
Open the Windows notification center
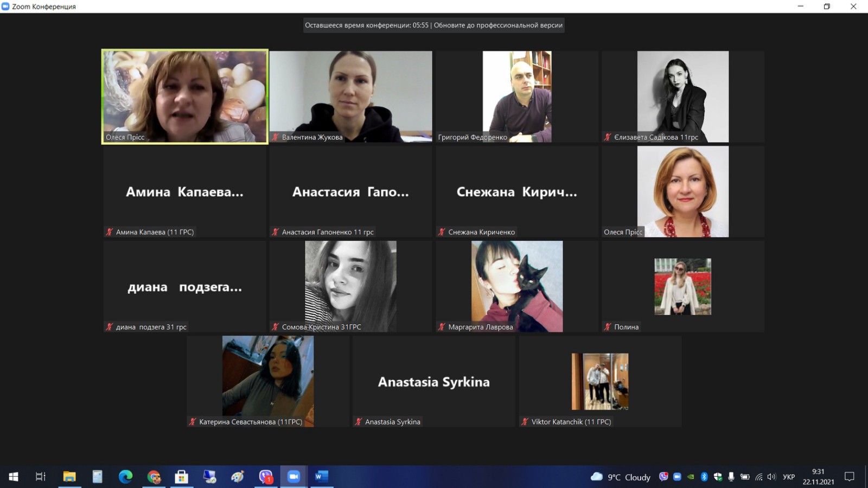pos(850,477)
